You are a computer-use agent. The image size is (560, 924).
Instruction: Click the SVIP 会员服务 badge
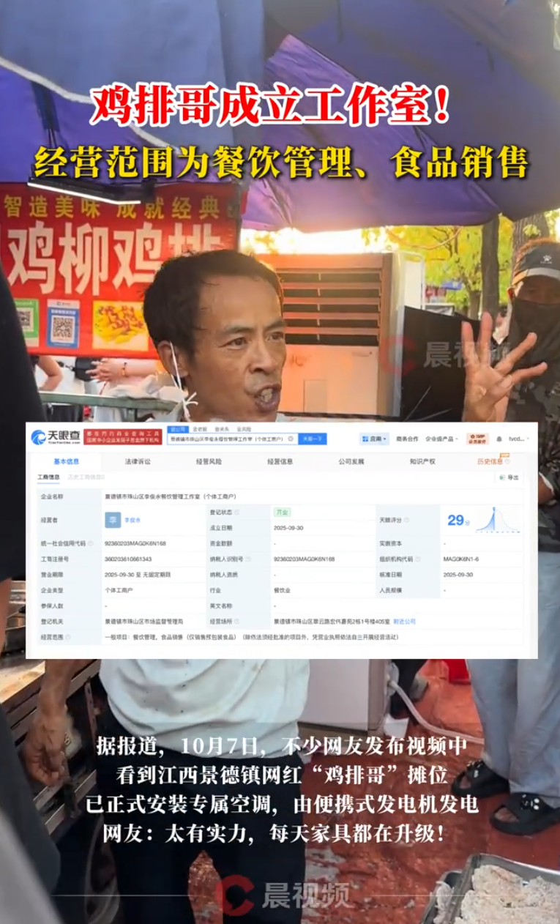pyautogui.click(x=478, y=438)
